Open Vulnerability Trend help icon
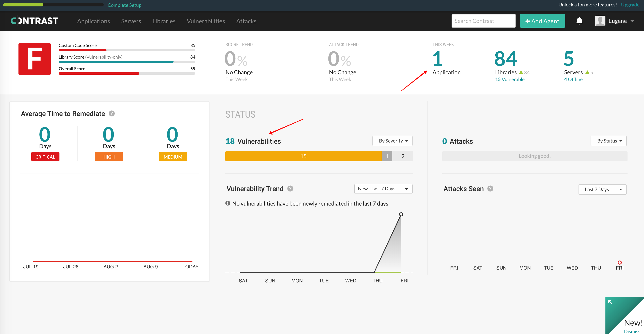This screenshot has width=644, height=334. coord(290,189)
